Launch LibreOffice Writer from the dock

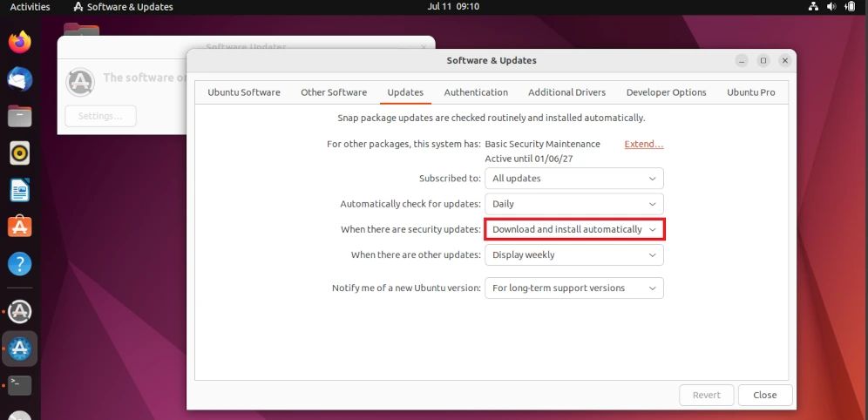pyautogui.click(x=20, y=190)
